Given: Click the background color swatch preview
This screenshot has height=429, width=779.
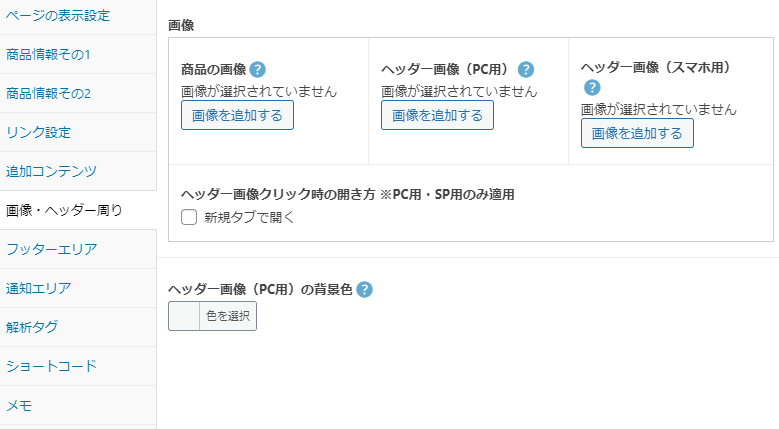Looking at the screenshot, I should (x=184, y=316).
